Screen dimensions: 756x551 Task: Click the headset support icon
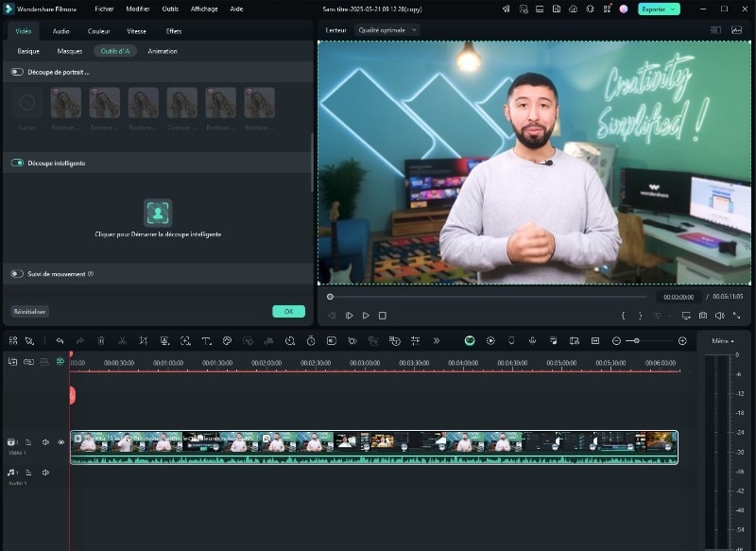[x=590, y=9]
